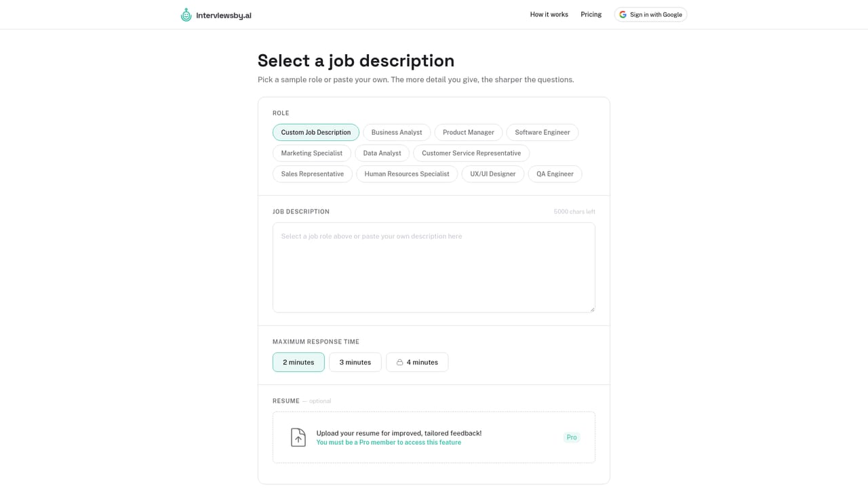Click the resume upload document icon
Image resolution: width=868 pixels, height=488 pixels.
298,437
